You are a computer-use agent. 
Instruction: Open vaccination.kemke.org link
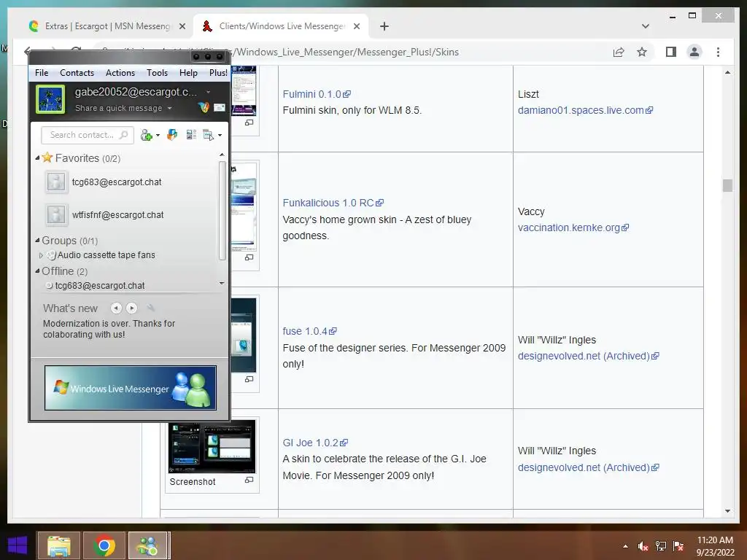coord(573,227)
